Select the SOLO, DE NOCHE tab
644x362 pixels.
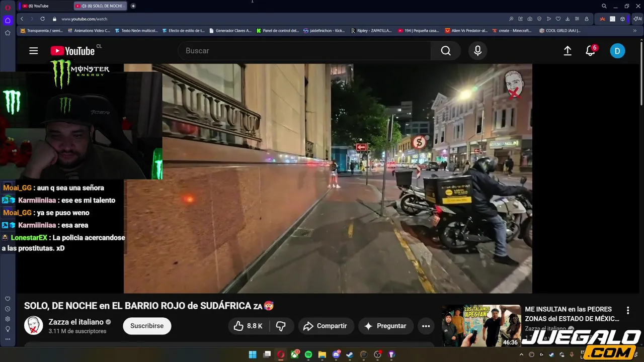coord(101,6)
